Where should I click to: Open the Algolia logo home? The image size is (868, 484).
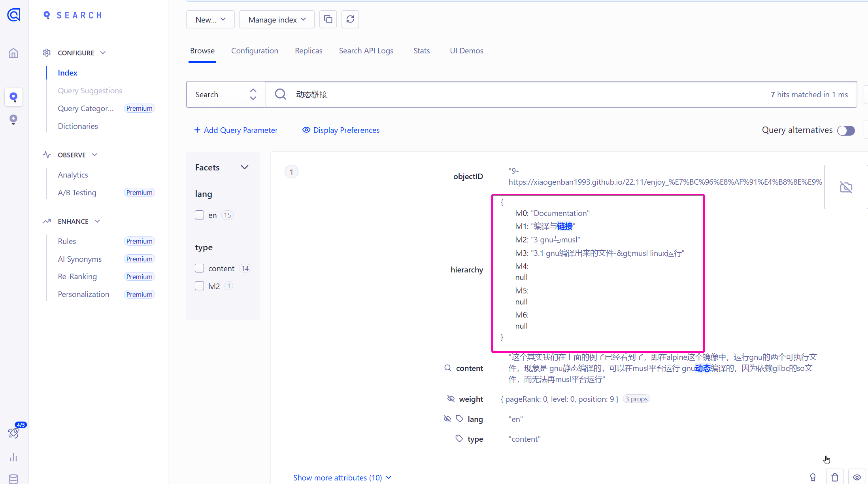[14, 15]
